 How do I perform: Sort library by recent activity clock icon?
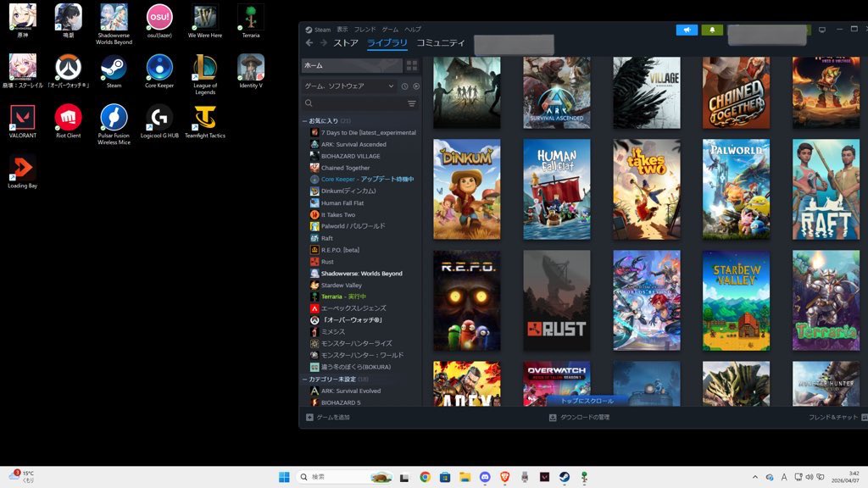click(x=404, y=86)
